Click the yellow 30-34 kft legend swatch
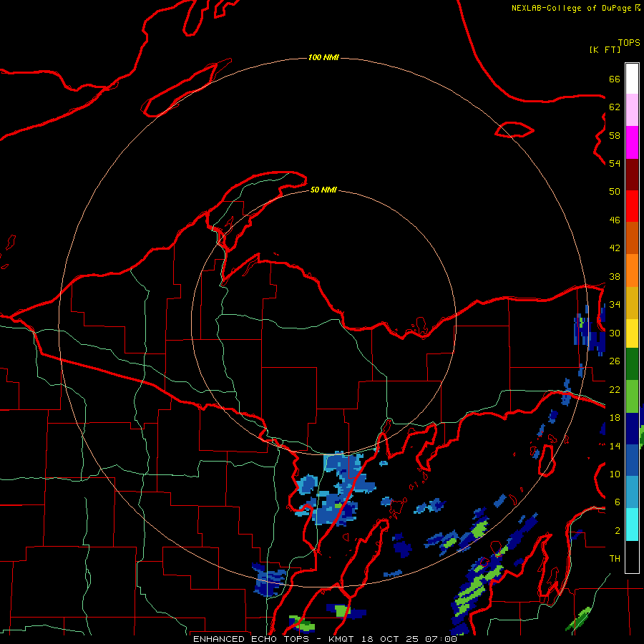644x644 pixels. click(x=632, y=333)
